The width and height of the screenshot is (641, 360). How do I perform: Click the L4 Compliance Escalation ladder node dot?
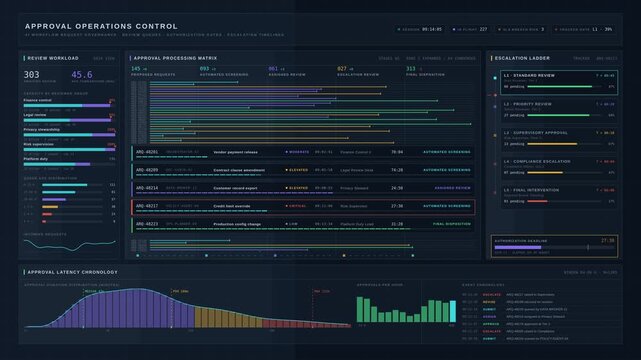tap(495, 164)
